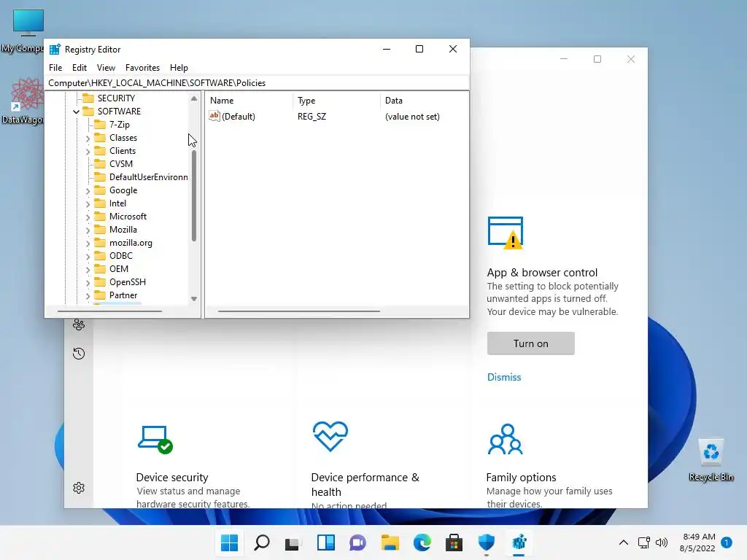Open the File menu
This screenshot has height=560, width=747.
[55, 68]
